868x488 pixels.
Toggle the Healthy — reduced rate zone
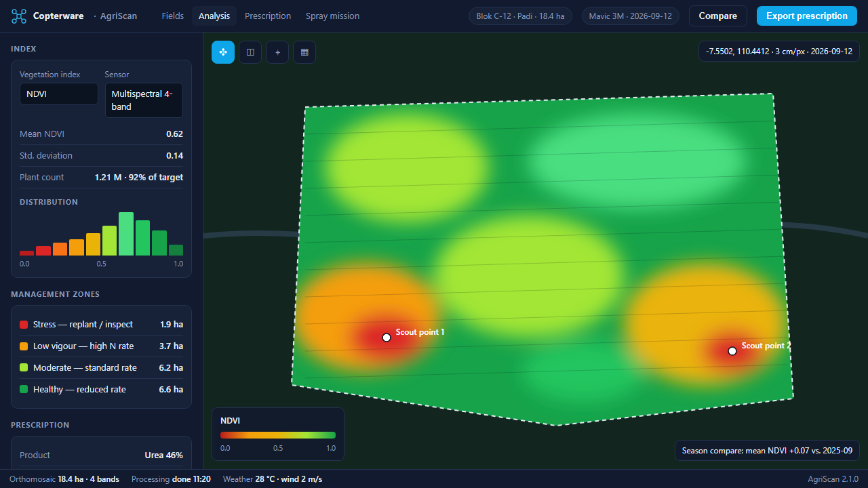tap(101, 390)
